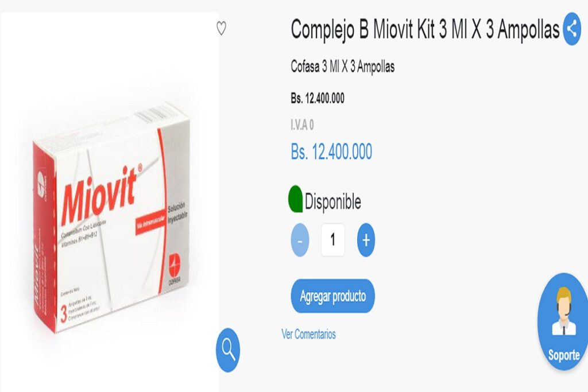The image size is (588, 392).
Task: Click the I.V.A 0 tax label
Action: coord(302,125)
